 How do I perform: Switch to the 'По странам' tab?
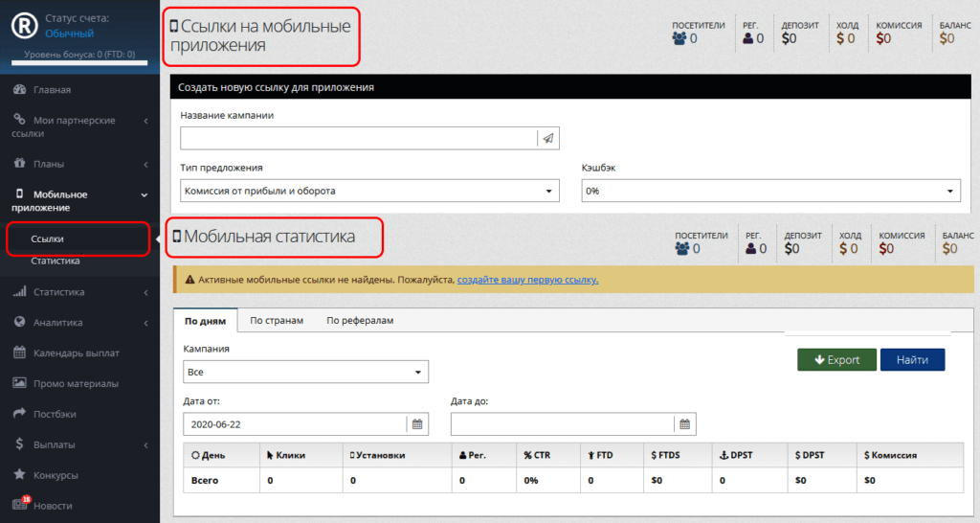(277, 321)
